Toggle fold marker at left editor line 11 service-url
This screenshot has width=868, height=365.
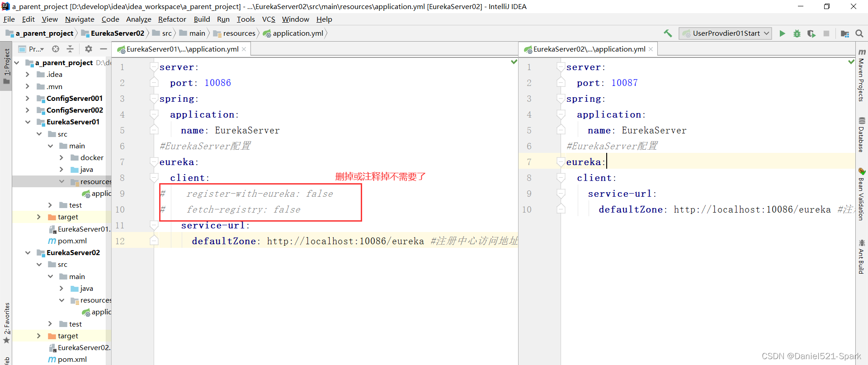click(x=154, y=225)
